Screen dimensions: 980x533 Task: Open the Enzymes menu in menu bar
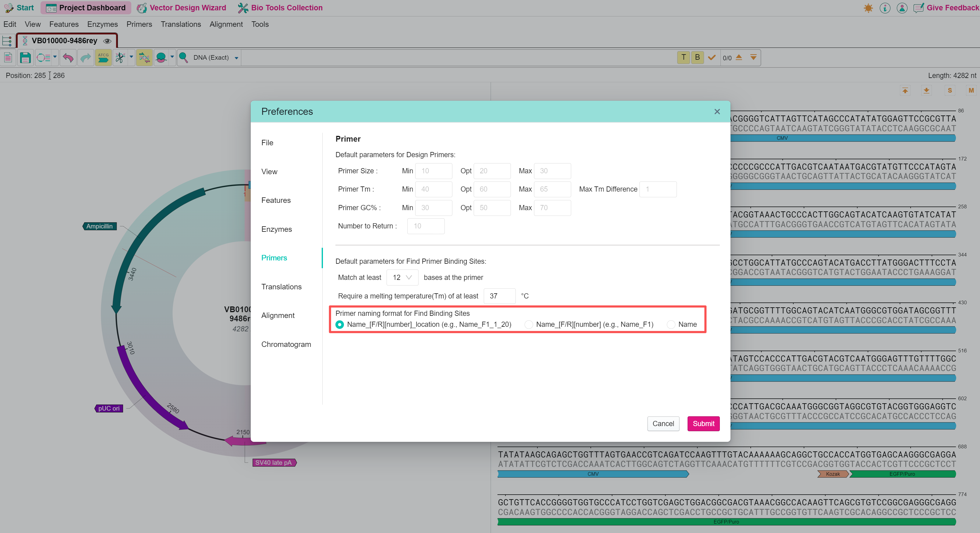pos(102,24)
